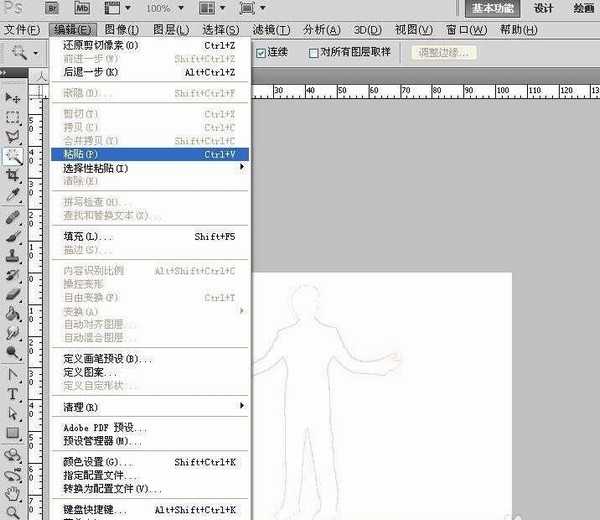Choose 键盘快捷键... menu entry

(150, 510)
